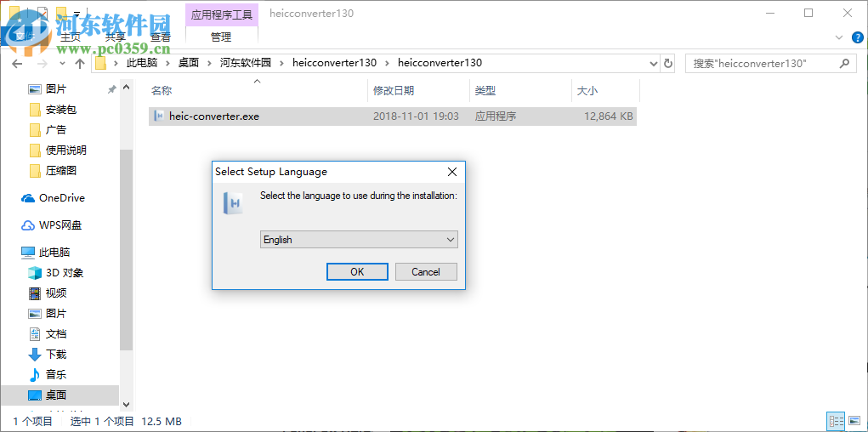This screenshot has height=432, width=868.
Task: Open the 应用程序工具 contextual tab
Action: click(221, 14)
